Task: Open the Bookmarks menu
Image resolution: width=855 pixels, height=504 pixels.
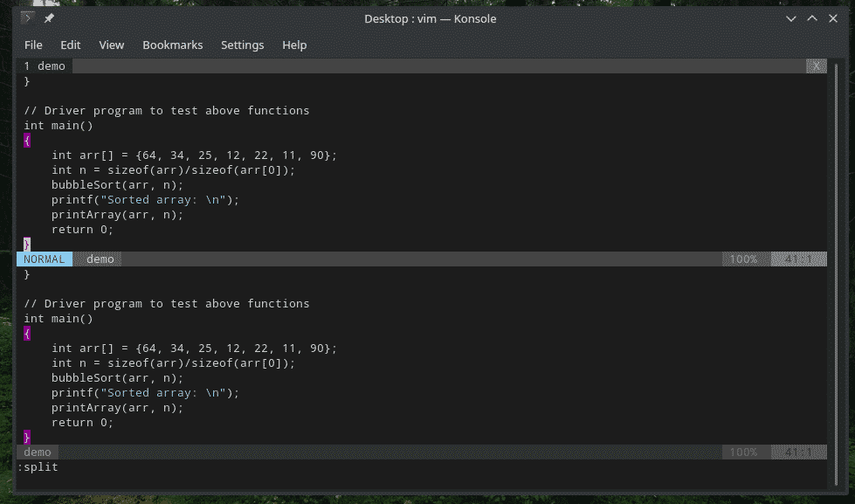Action: [x=172, y=45]
